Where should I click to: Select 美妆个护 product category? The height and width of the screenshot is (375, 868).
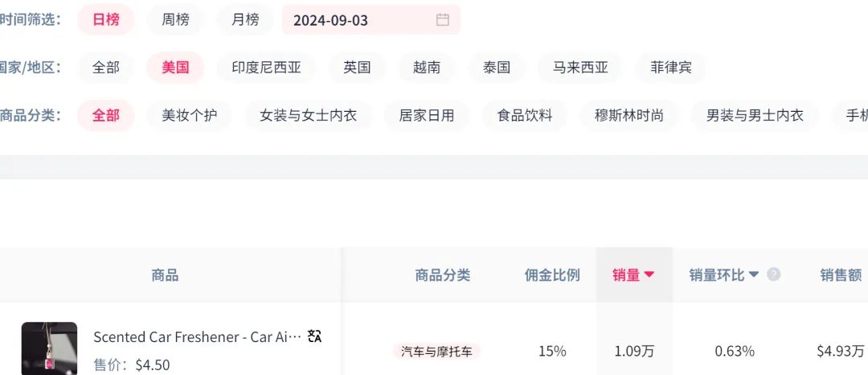pyautogui.click(x=189, y=115)
